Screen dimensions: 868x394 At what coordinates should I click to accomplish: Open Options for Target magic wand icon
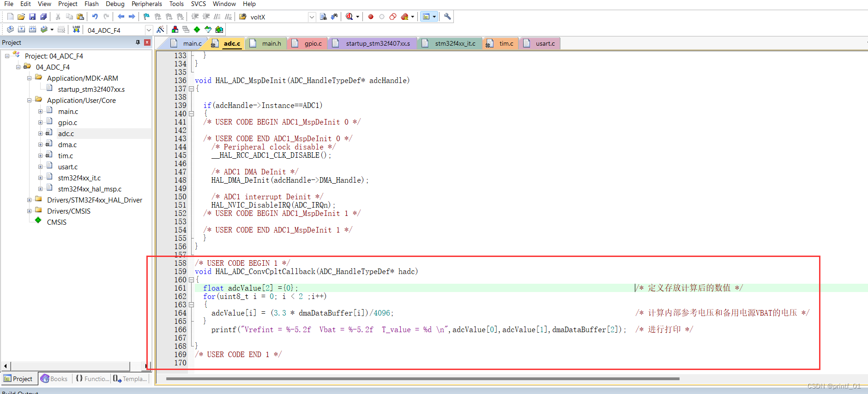(x=160, y=30)
